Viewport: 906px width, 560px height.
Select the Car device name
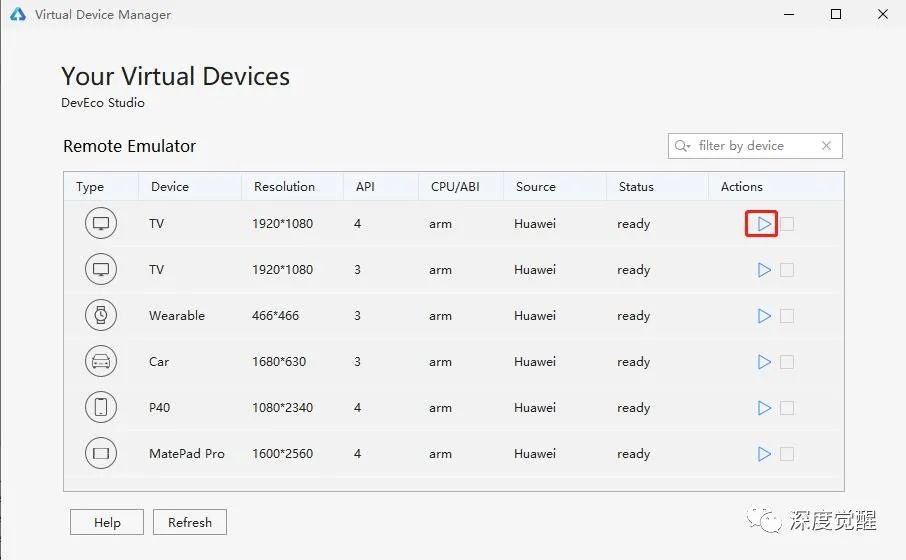pos(159,362)
